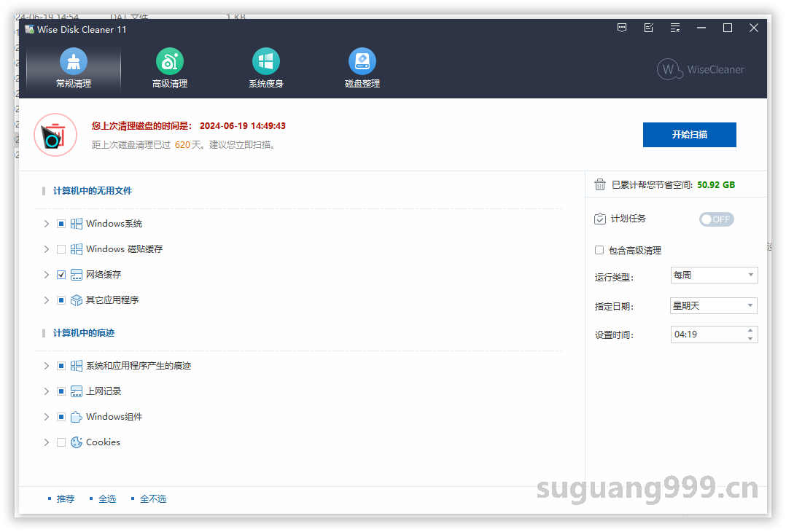The height and width of the screenshot is (532, 786).
Task: Click the 设置时间 field showing 04:19
Action: (707, 335)
